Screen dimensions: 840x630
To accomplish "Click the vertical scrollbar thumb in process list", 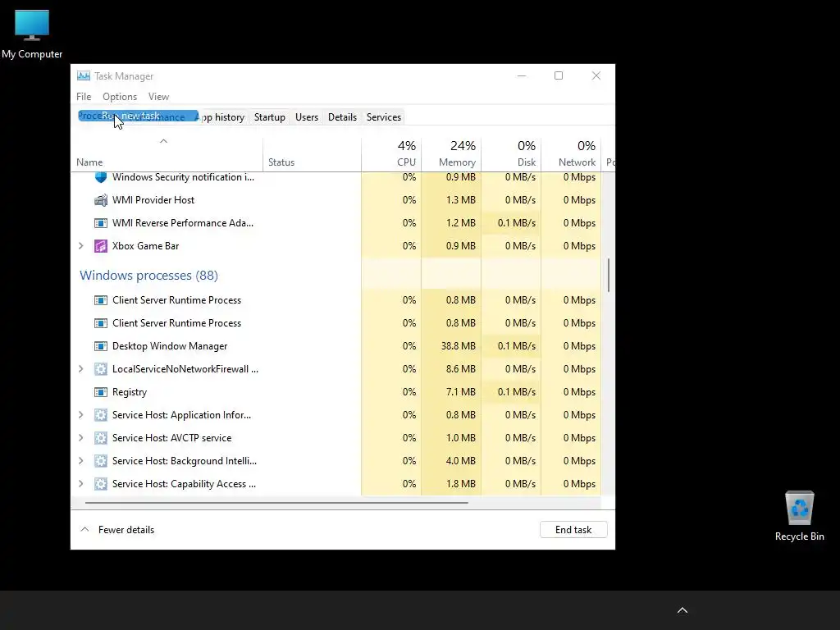I will 609,275.
